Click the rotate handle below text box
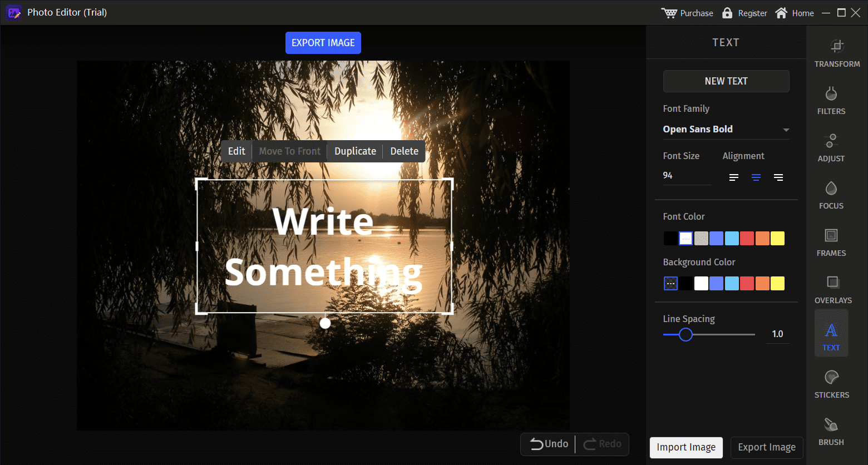868x465 pixels. (x=325, y=323)
